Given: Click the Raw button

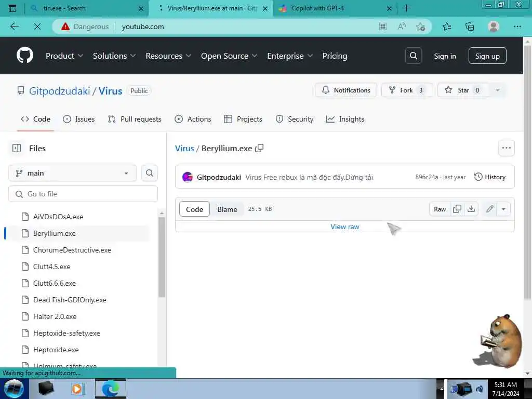Looking at the screenshot, I should click(440, 209).
